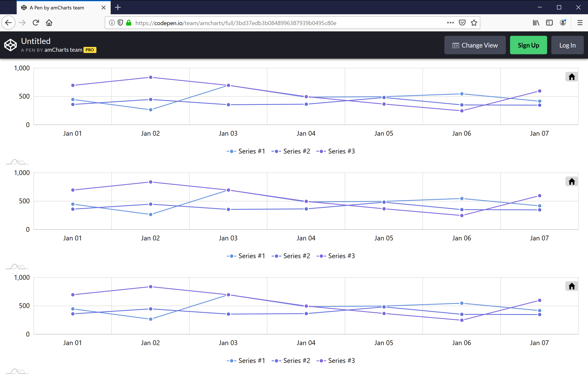Select the 'A Pen by amCharts team' tab

pyautogui.click(x=57, y=8)
